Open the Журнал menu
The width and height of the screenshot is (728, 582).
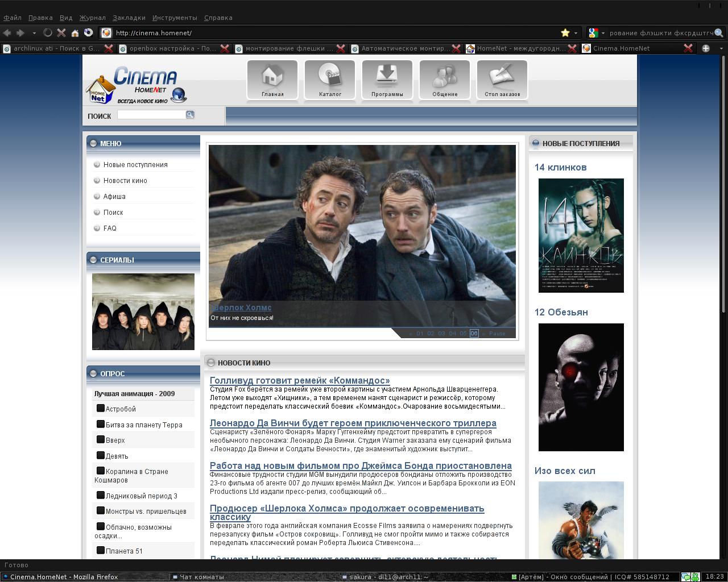(x=92, y=18)
